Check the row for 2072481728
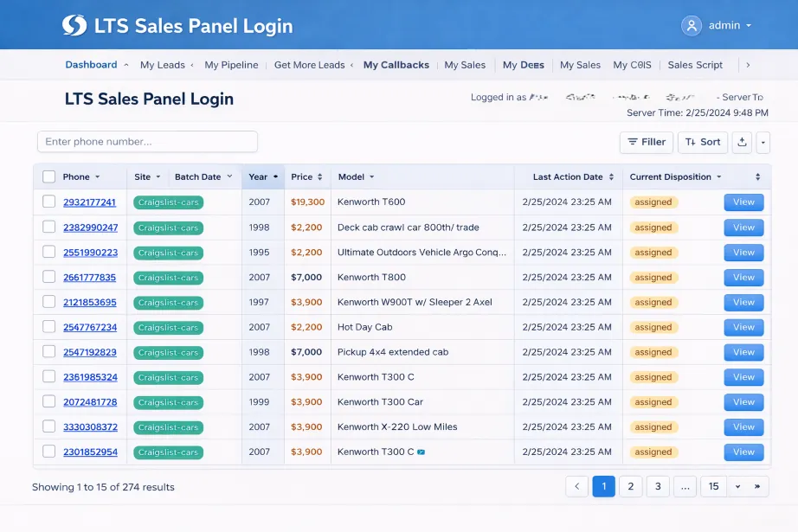This screenshot has width=798, height=532. pyautogui.click(x=48, y=401)
